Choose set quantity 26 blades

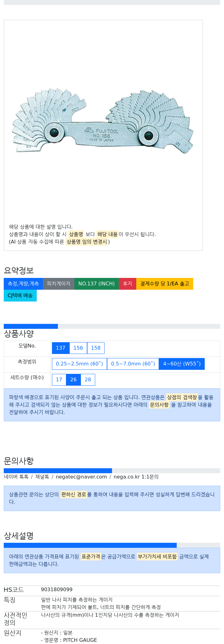pyautogui.click(x=73, y=380)
